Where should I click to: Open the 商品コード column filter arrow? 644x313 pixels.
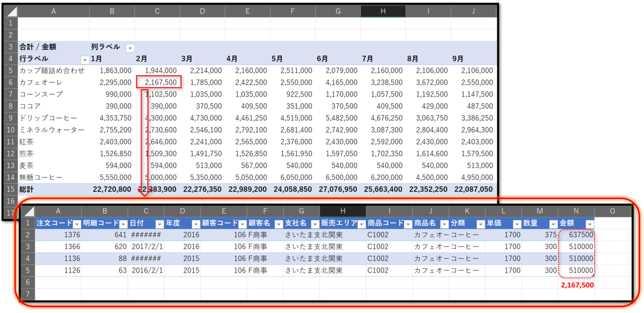pyautogui.click(x=408, y=224)
